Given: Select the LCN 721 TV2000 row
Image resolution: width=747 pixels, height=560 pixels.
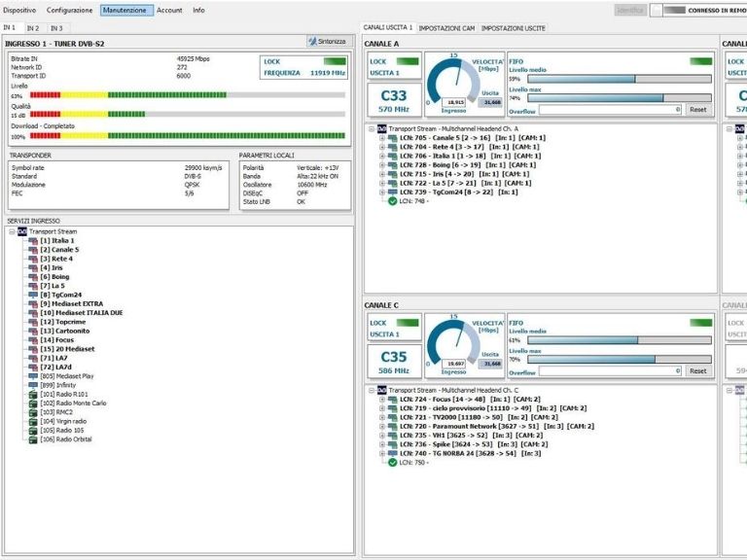Looking at the screenshot, I should click(x=479, y=418).
